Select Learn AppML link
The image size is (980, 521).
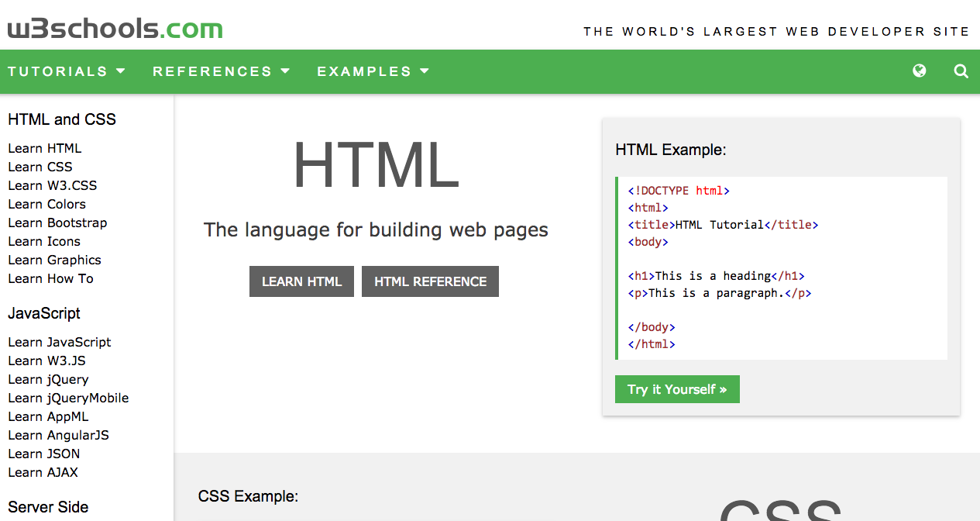click(48, 416)
